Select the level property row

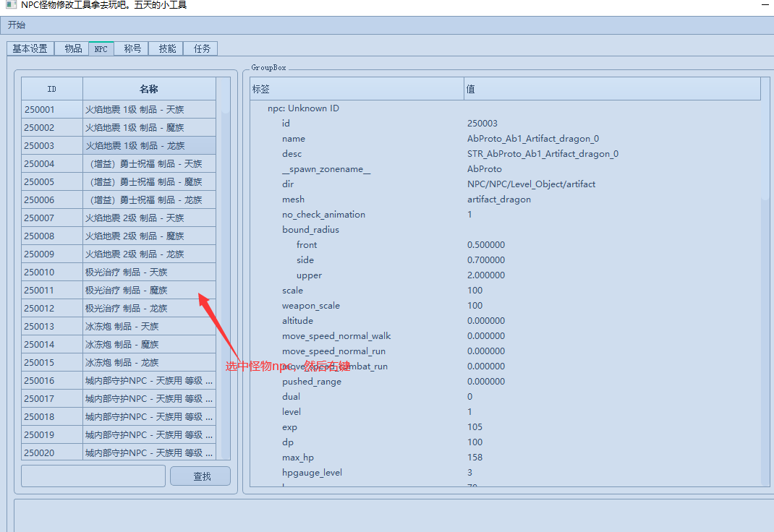(x=506, y=412)
